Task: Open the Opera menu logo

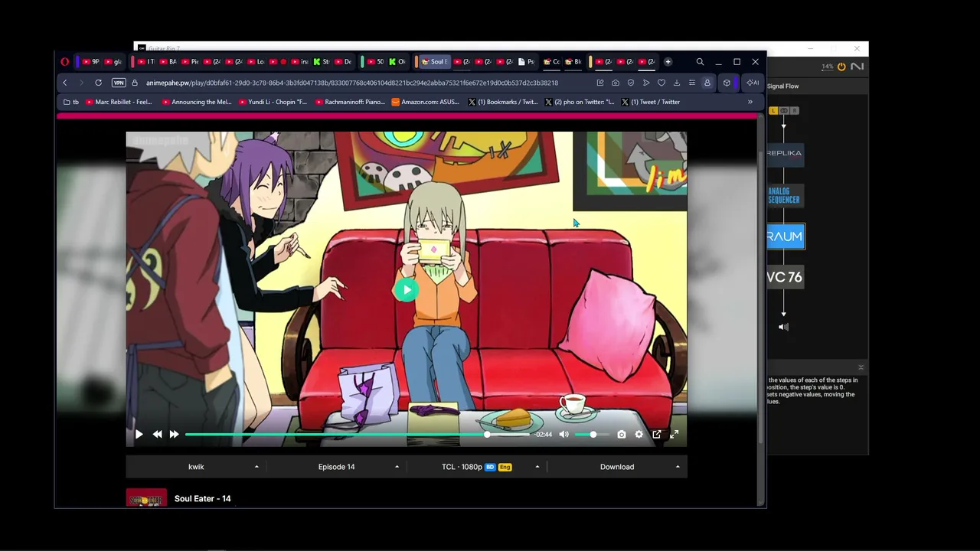Action: (x=65, y=62)
